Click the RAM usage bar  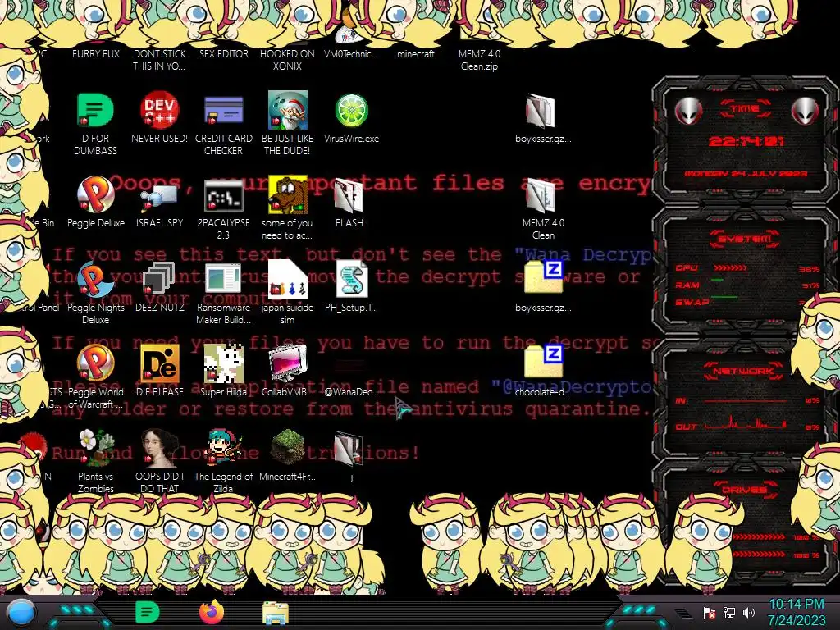coord(746,285)
